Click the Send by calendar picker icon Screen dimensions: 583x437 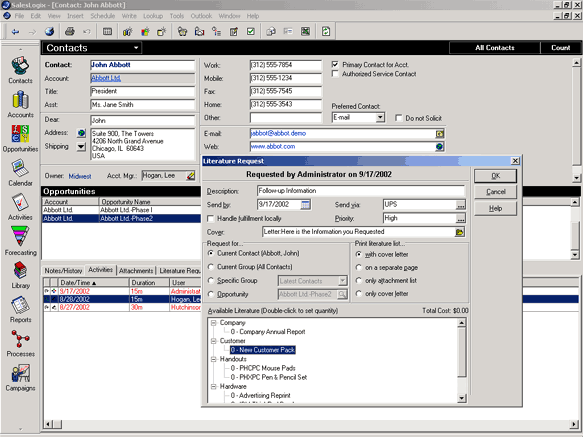(x=305, y=205)
